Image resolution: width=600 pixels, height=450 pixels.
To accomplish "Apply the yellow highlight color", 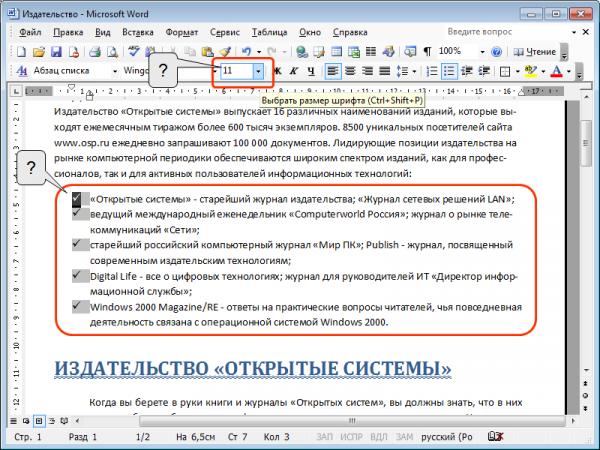I will [531, 71].
